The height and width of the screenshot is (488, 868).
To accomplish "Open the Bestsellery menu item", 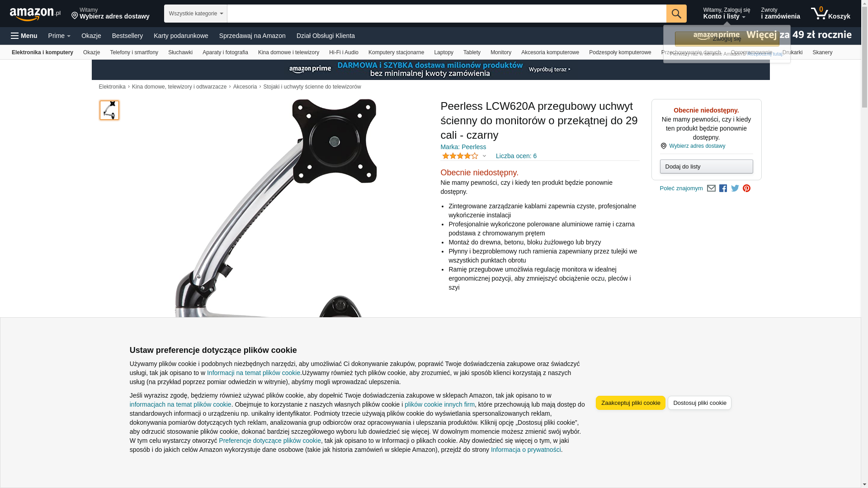I will pyautogui.click(x=127, y=36).
